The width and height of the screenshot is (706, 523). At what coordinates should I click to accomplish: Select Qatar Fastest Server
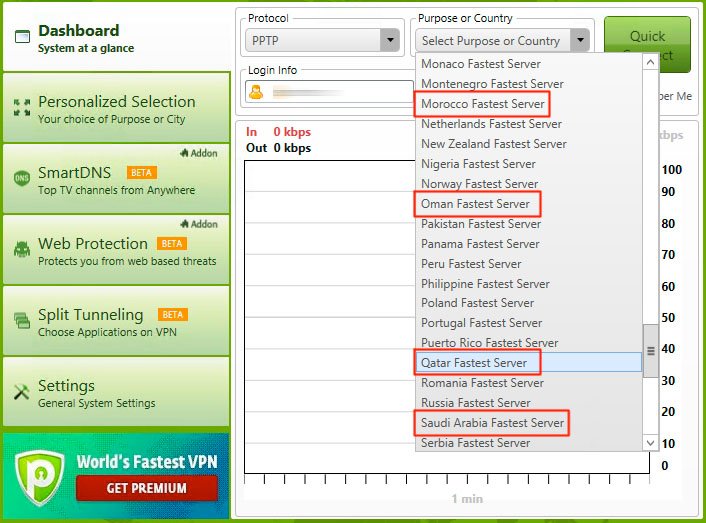tap(529, 363)
